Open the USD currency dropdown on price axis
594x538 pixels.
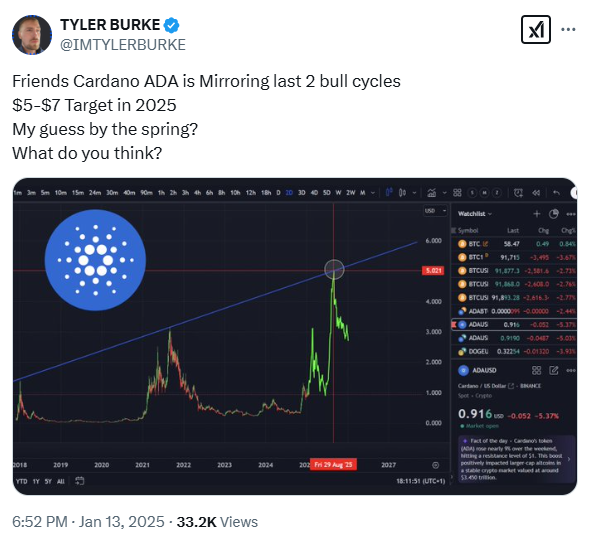435,211
